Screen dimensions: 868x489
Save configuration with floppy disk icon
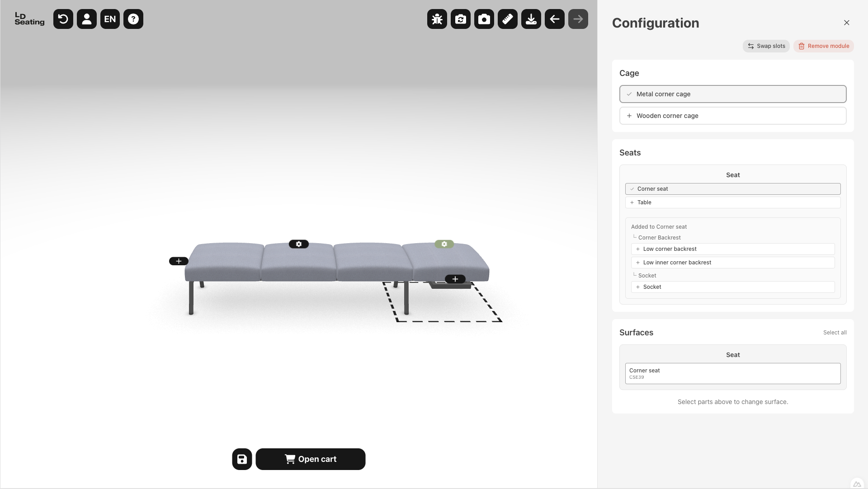tap(242, 459)
